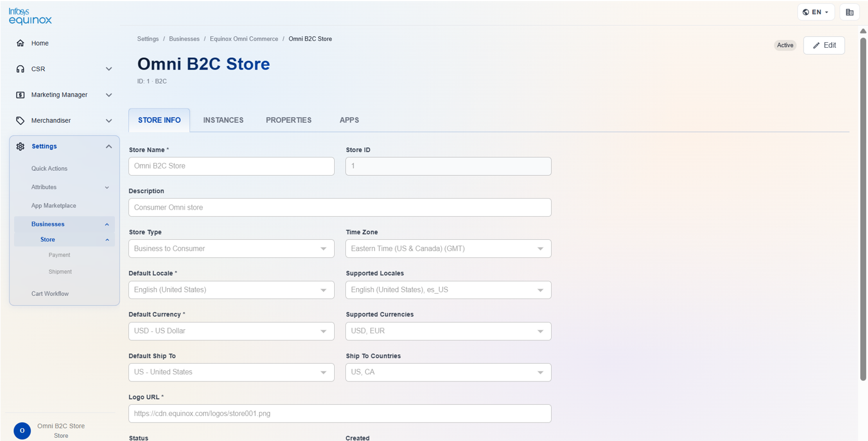Expand the Marketing Manager chevron
The image size is (868, 441).
click(x=109, y=95)
